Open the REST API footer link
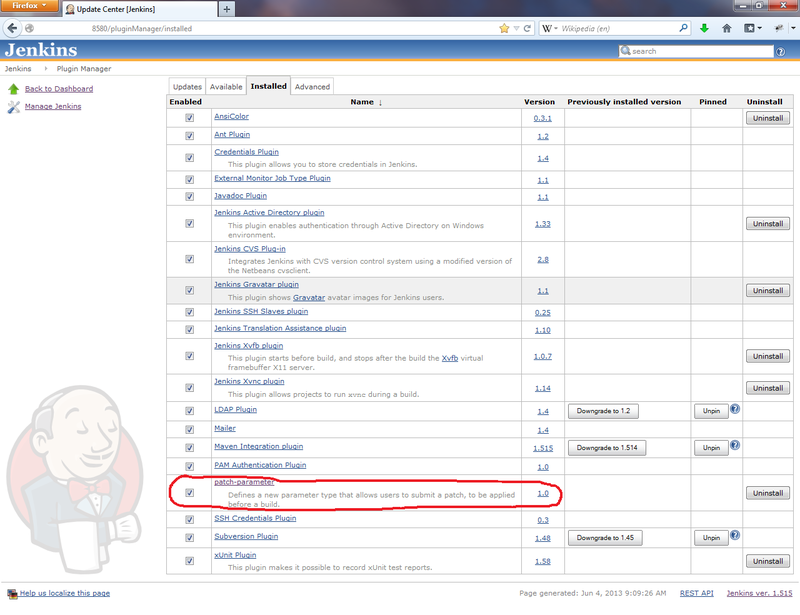The image size is (800, 615). click(x=696, y=593)
